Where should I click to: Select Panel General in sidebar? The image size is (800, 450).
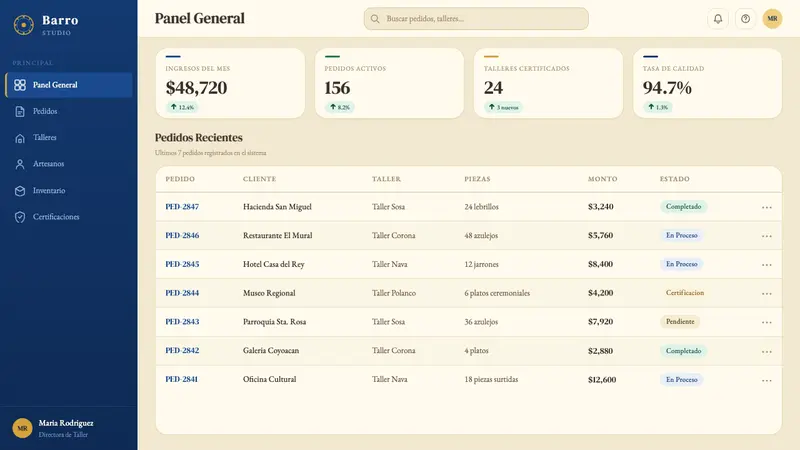click(69, 85)
